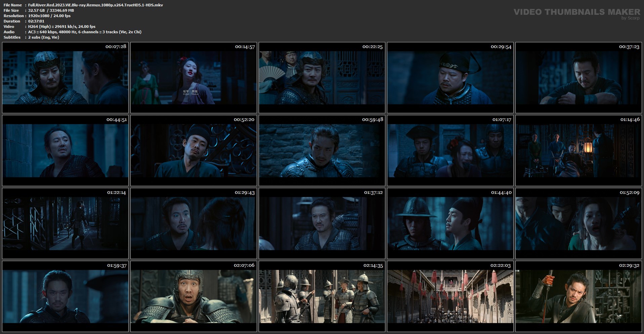Viewport: 644px width, 334px height.
Task: Choose the frame at 02:29:32
Action: pos(578,296)
